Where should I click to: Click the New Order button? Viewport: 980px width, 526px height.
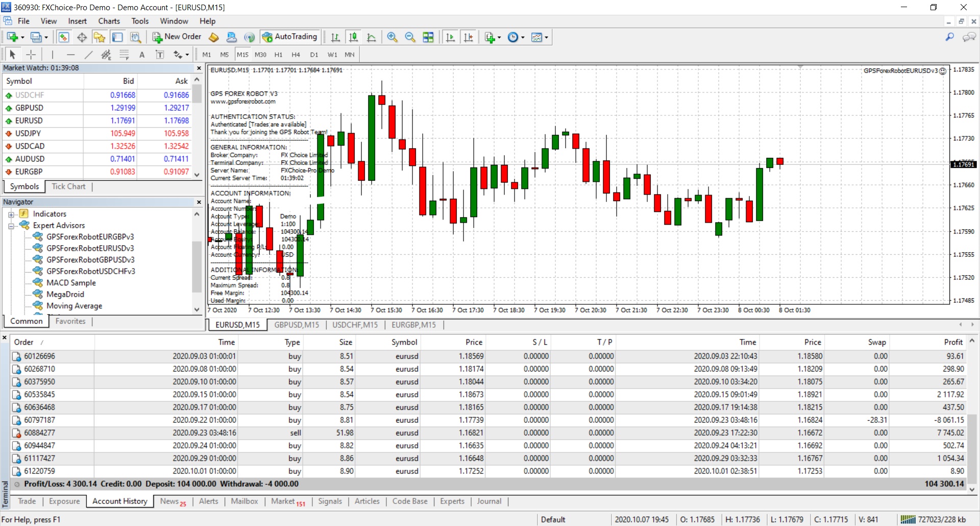[177, 37]
